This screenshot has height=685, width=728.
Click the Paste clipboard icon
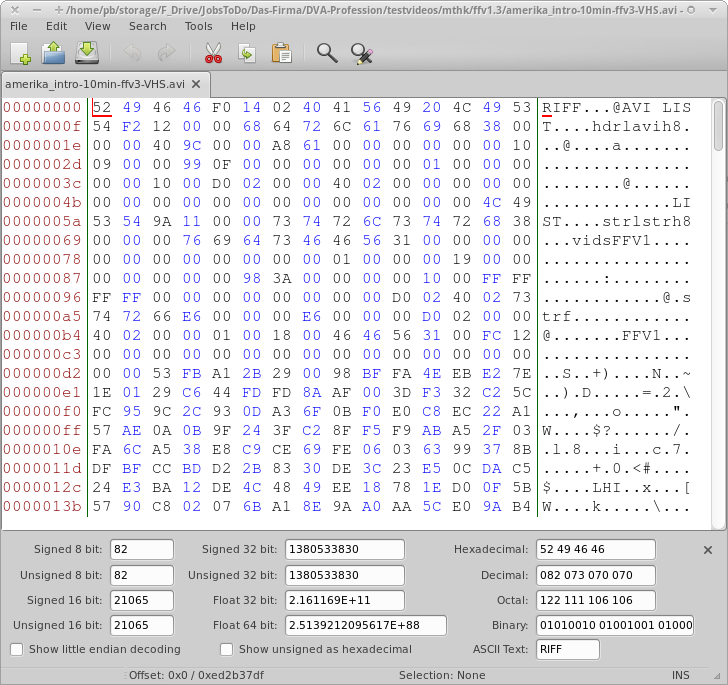pos(281,53)
